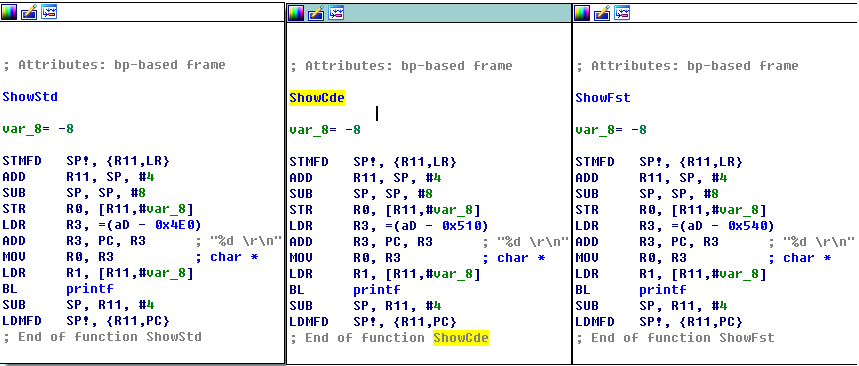The image size is (859, 366).
Task: Click STMFD instruction in ShowStd node
Action: coord(86,161)
